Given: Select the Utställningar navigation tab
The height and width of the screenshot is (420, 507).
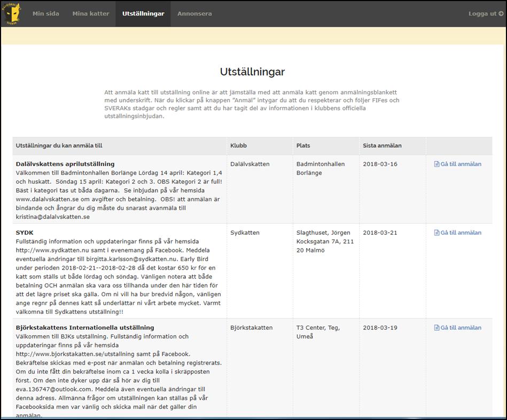Looking at the screenshot, I should (143, 13).
